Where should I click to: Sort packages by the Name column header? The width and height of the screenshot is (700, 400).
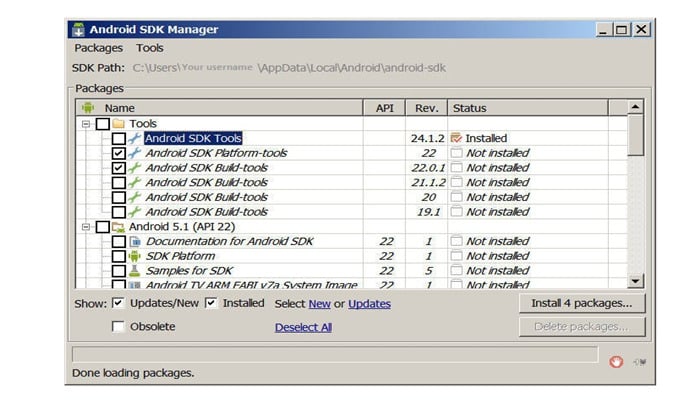(x=220, y=108)
